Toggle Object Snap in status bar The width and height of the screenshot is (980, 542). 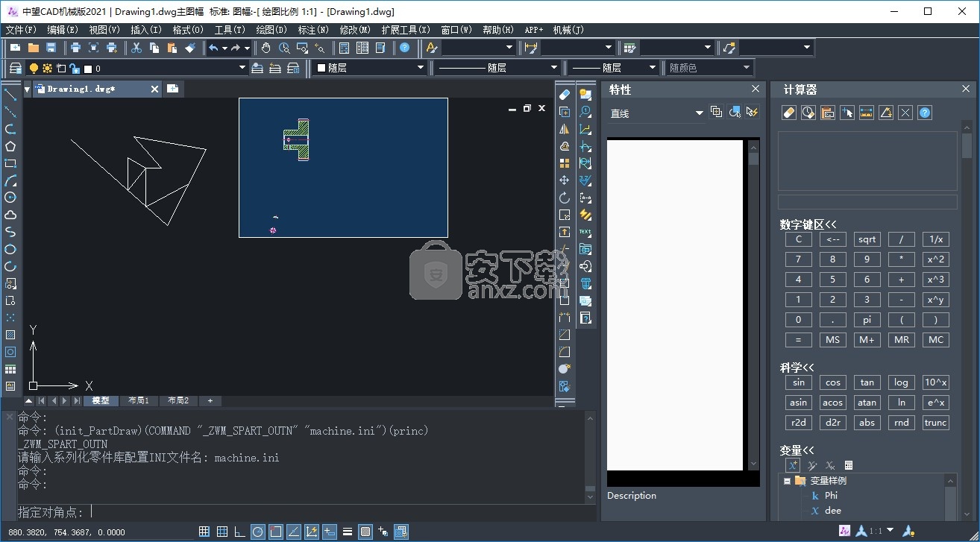click(276, 532)
